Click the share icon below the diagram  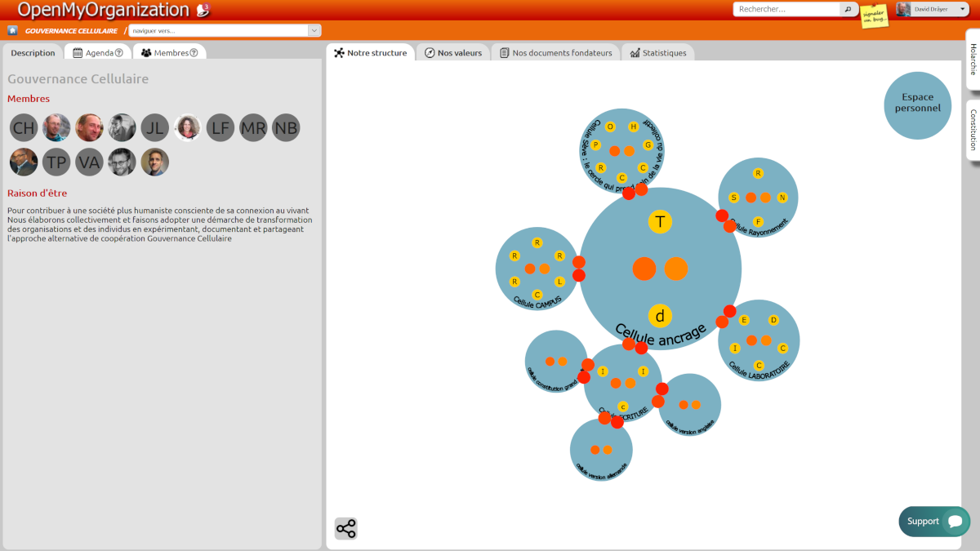click(345, 528)
